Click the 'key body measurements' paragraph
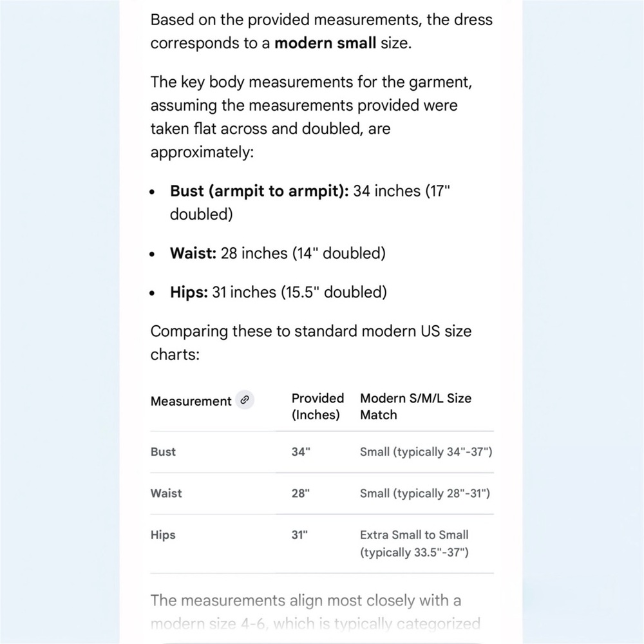 [311, 117]
